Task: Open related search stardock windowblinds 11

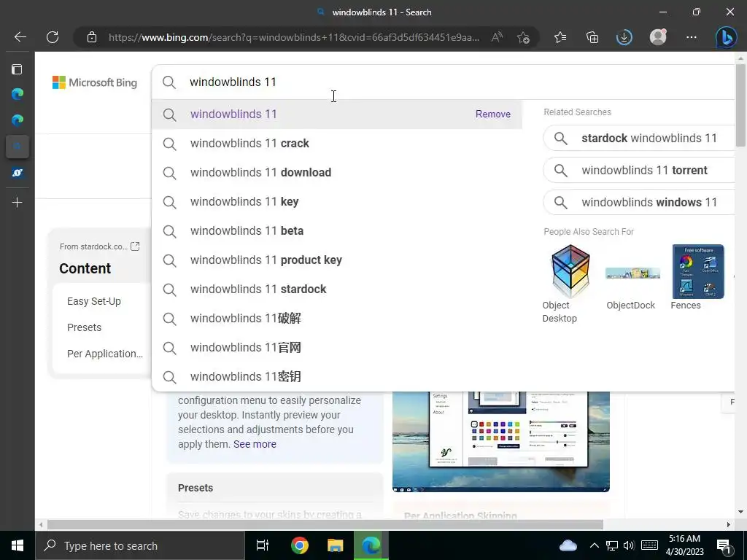Action: click(x=639, y=138)
